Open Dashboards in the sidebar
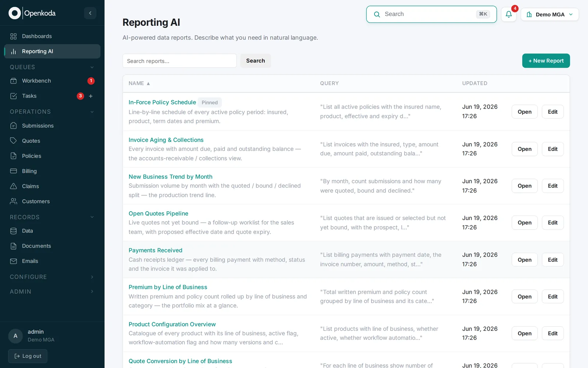 [52, 36]
